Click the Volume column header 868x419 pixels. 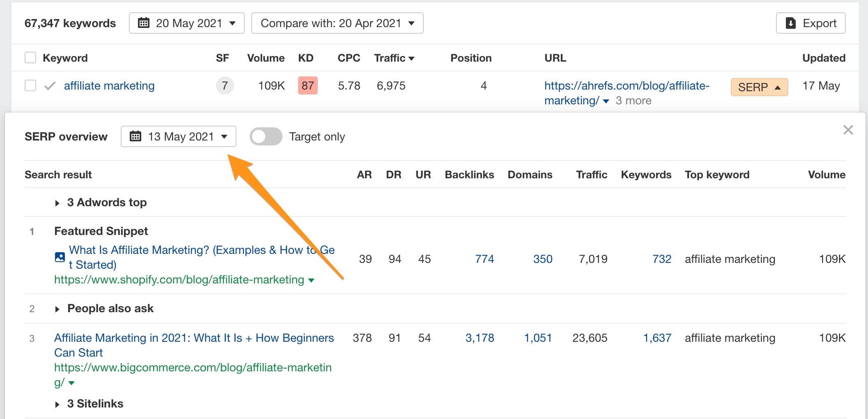(266, 58)
